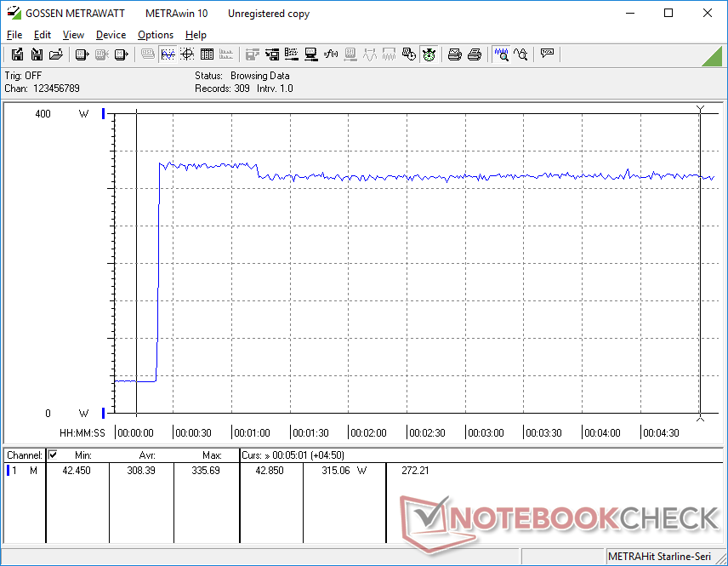Click the 'Curs: » 00:05:01 (+04:50)' header
Screen dimensions: 728x566
tap(293, 455)
